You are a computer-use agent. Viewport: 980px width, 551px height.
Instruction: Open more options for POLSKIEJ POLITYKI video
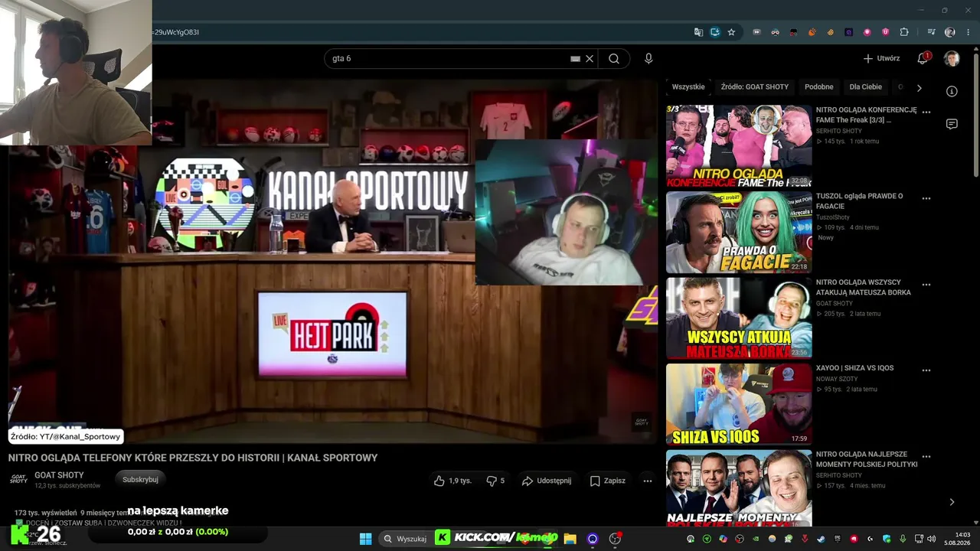[926, 457]
